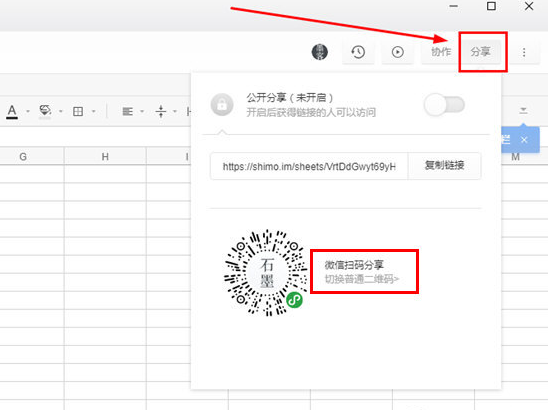
Task: Maximize the application window
Action: 491,6
